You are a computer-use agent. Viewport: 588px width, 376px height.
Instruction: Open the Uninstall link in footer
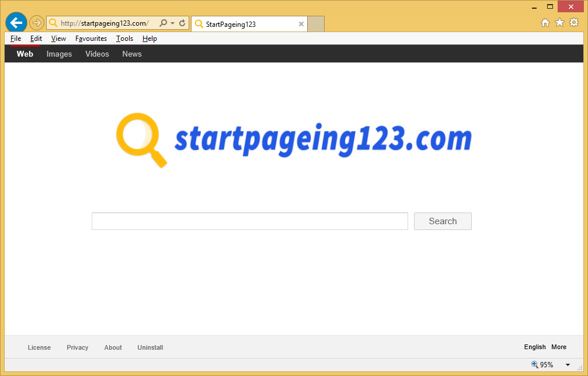(150, 347)
